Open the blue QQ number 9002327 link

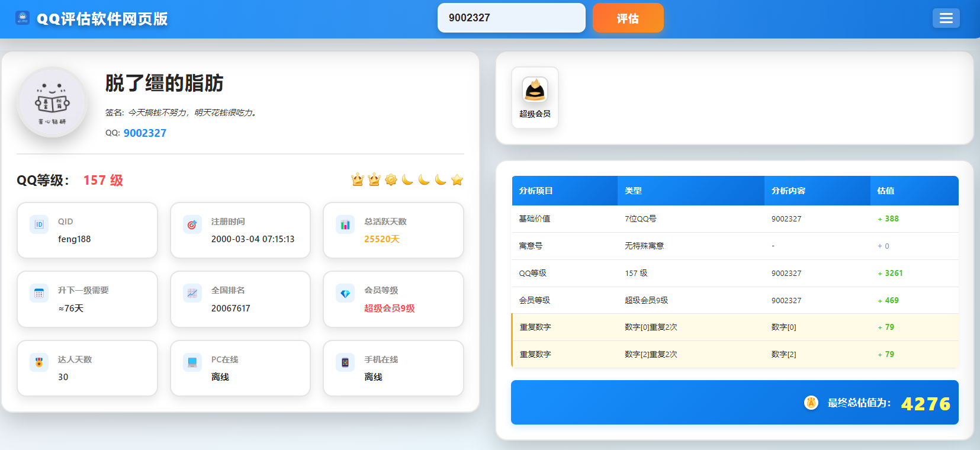pos(144,133)
